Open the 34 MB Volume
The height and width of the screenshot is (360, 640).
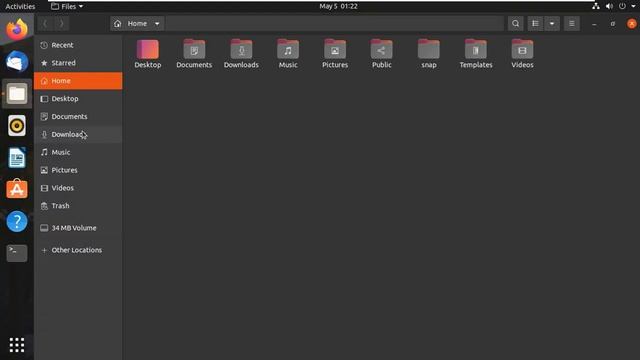pos(78,228)
